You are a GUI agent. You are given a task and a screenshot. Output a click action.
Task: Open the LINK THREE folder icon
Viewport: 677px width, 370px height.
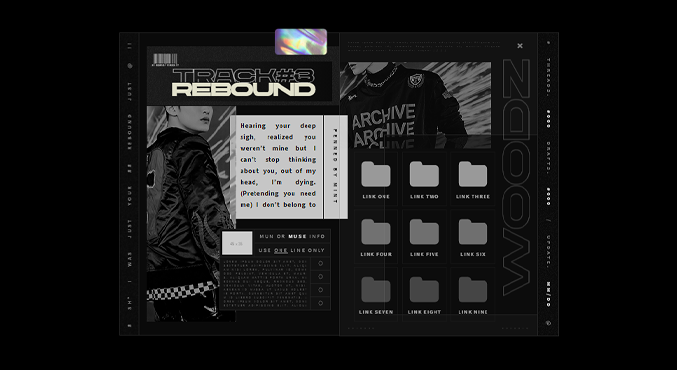click(x=473, y=174)
